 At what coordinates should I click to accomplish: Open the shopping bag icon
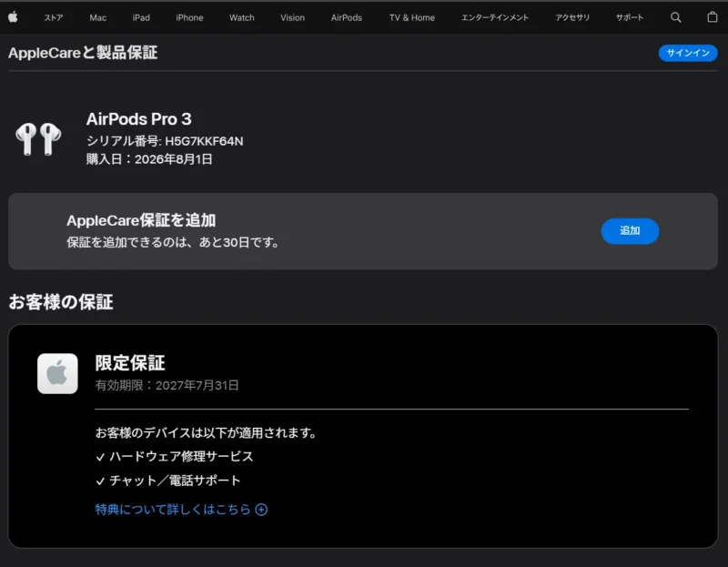click(x=712, y=17)
